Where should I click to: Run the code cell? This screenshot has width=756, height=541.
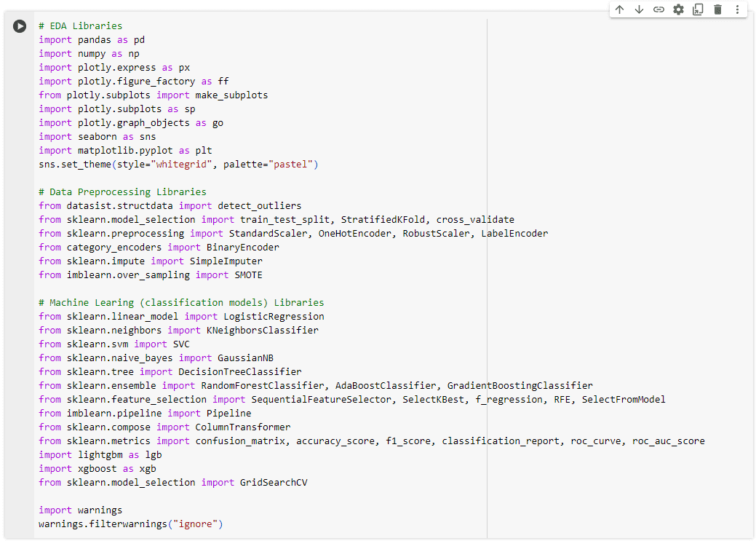point(19,26)
